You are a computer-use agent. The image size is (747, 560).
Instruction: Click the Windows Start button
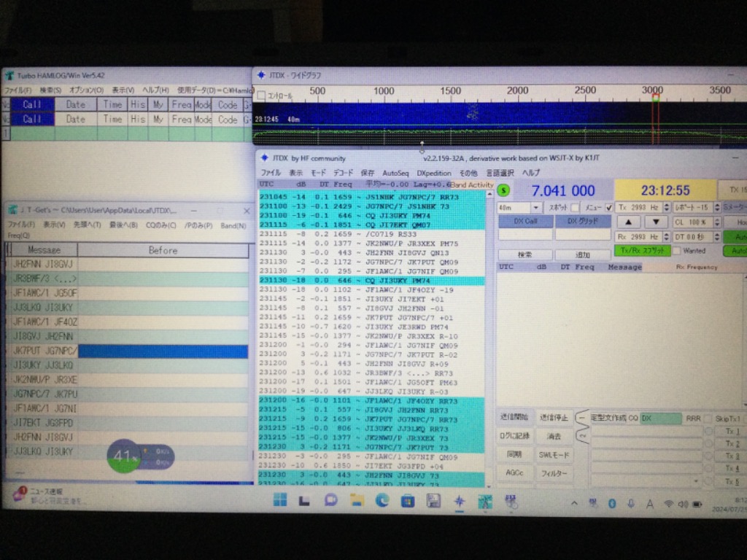(x=280, y=500)
